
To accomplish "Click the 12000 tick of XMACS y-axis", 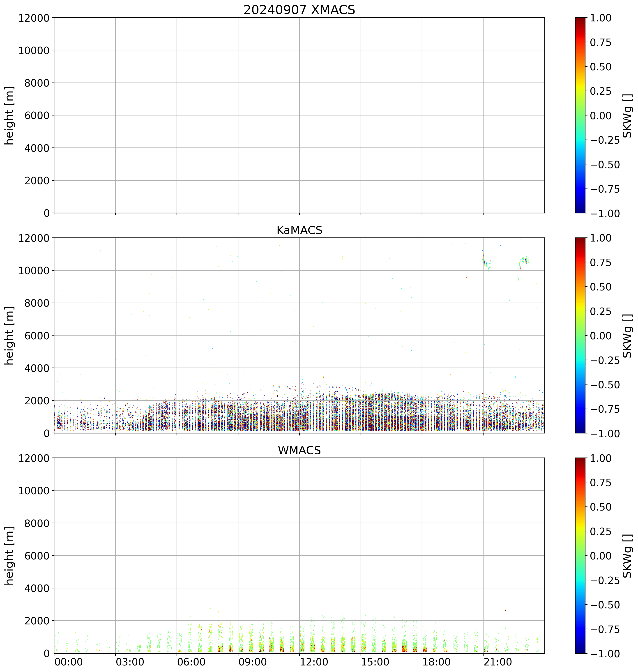I will [34, 18].
